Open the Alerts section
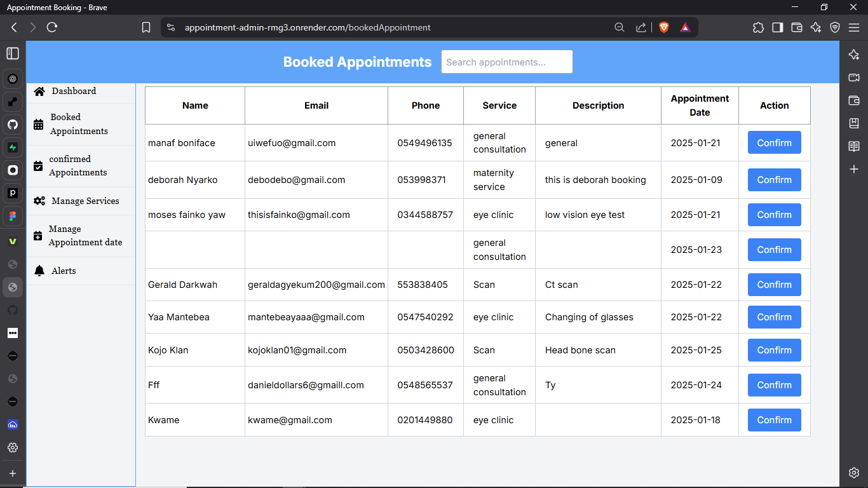 point(63,271)
